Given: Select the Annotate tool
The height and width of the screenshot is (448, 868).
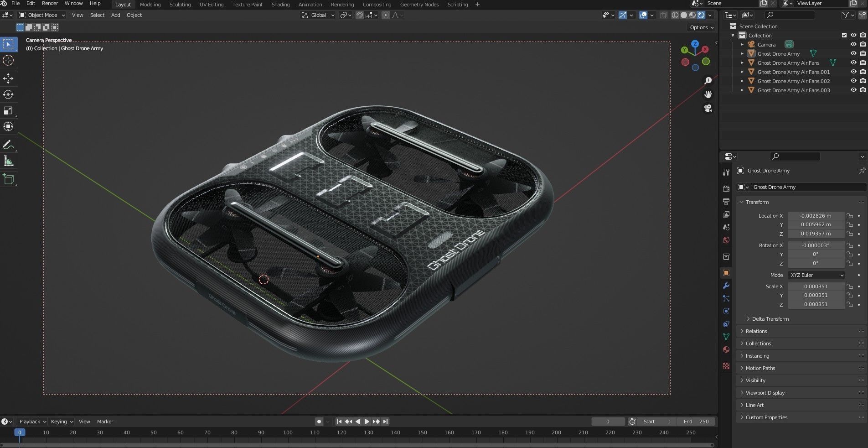Looking at the screenshot, I should (x=8, y=145).
